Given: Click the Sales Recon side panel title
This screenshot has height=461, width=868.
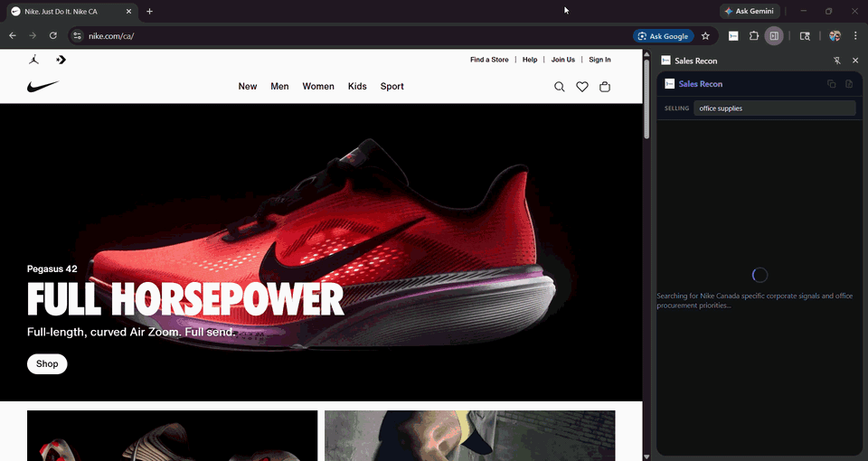Looking at the screenshot, I should tap(696, 61).
